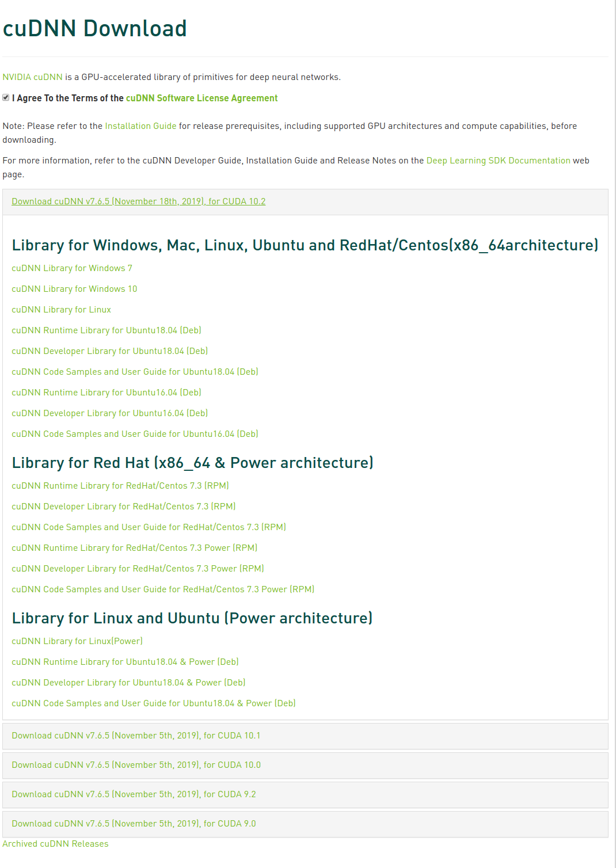Open cuDNN Software License Agreement link

click(x=201, y=98)
